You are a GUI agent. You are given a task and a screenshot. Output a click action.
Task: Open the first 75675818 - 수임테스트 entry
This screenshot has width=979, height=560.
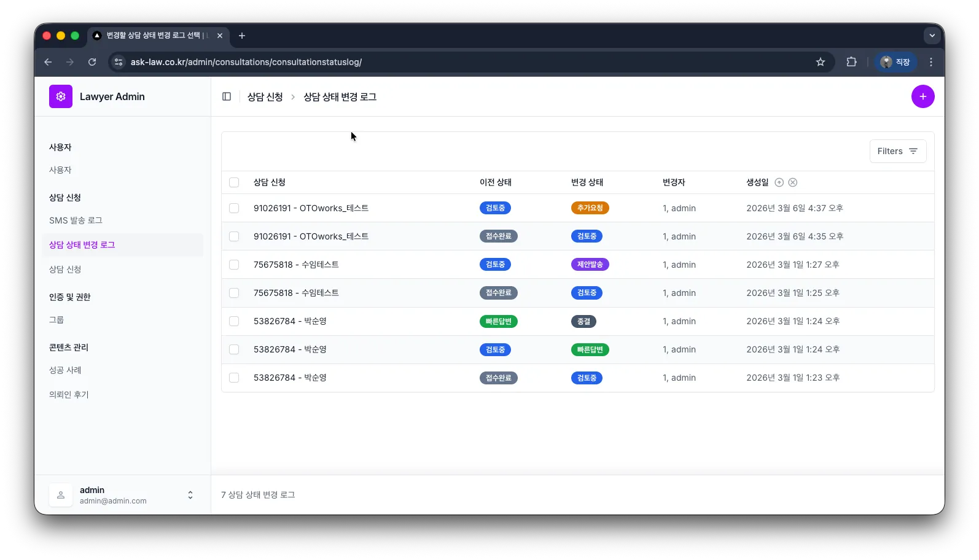pyautogui.click(x=296, y=265)
